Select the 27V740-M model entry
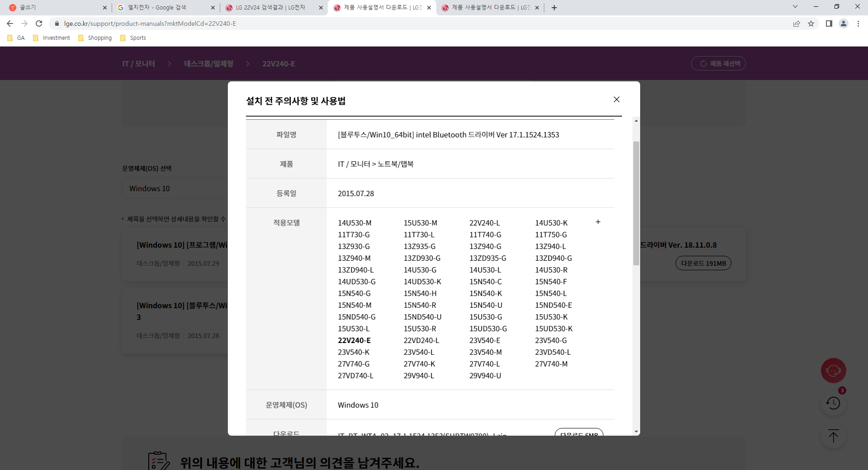Viewport: 868px width, 470px height. (x=551, y=364)
